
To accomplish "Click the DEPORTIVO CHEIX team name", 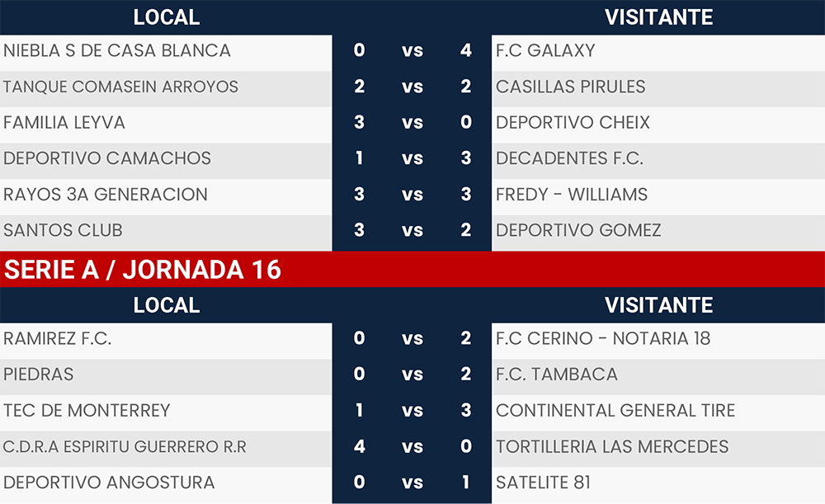I will pos(573,123).
